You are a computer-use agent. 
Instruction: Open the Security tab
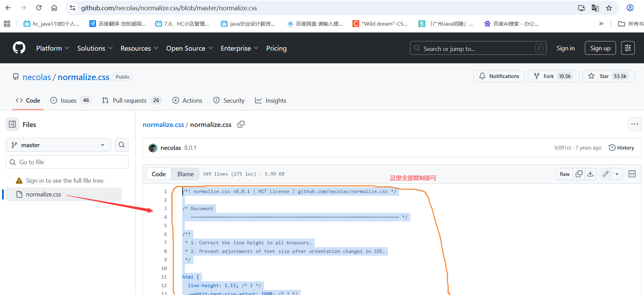coord(229,100)
